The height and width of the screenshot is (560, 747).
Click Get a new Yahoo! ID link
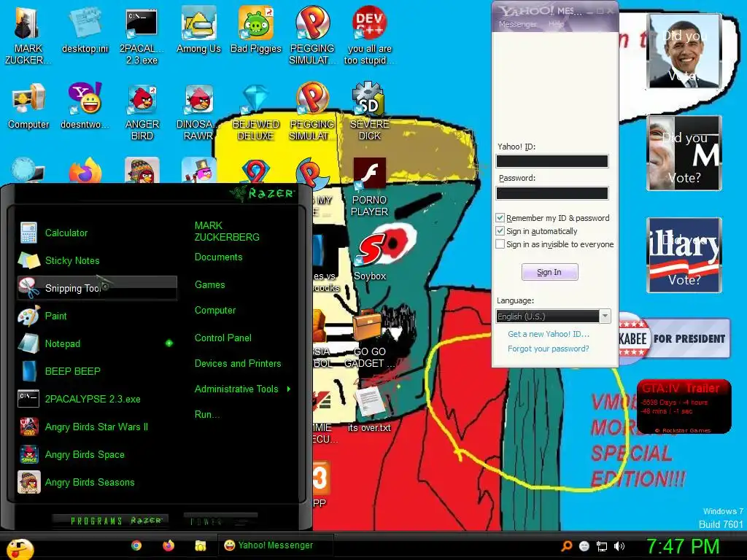(549, 334)
